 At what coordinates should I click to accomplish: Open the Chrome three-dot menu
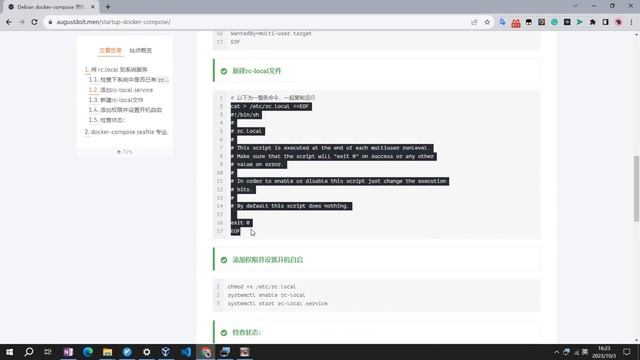[631, 22]
